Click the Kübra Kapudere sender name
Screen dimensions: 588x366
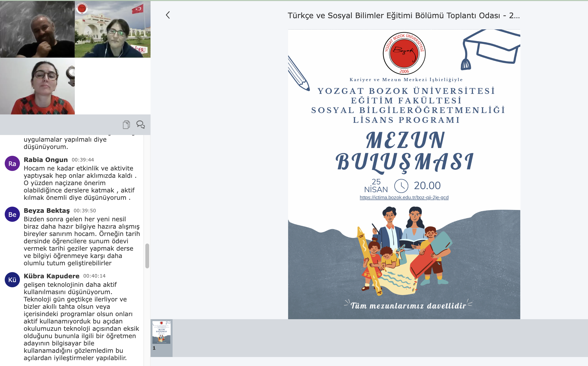51,276
